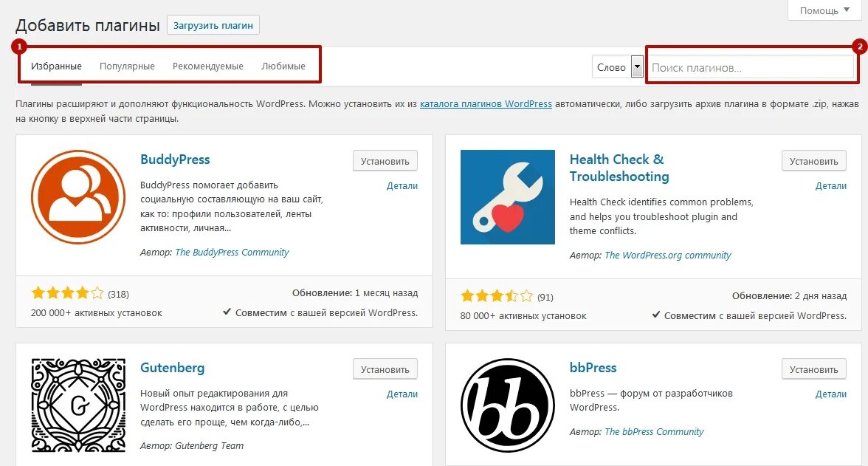Open Детали for bbPress
868x466 pixels.
pos(831,394)
